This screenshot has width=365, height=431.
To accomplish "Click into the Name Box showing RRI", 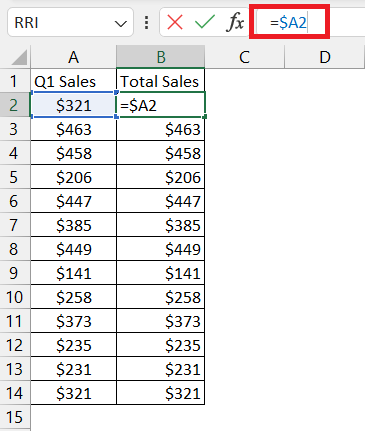I will pos(62,23).
